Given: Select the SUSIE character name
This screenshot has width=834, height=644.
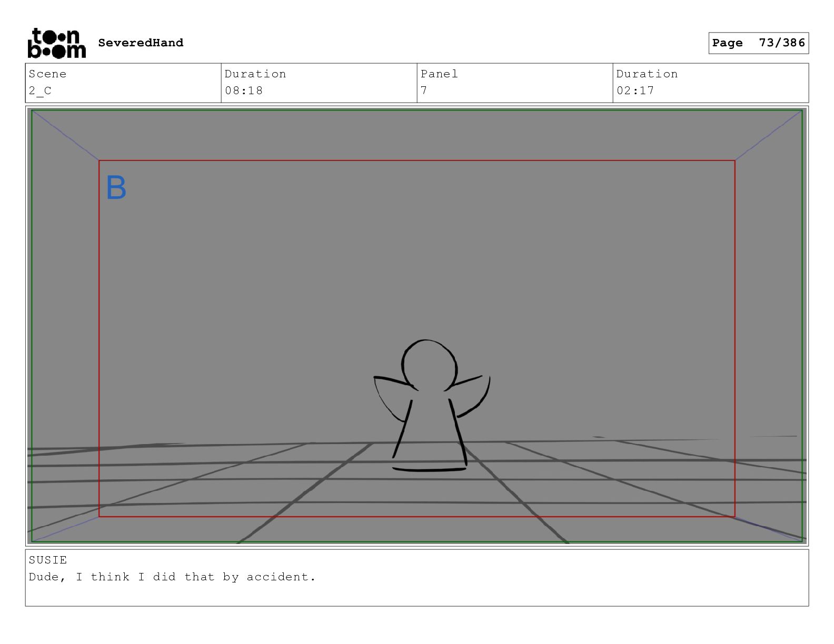Looking at the screenshot, I should [x=48, y=560].
